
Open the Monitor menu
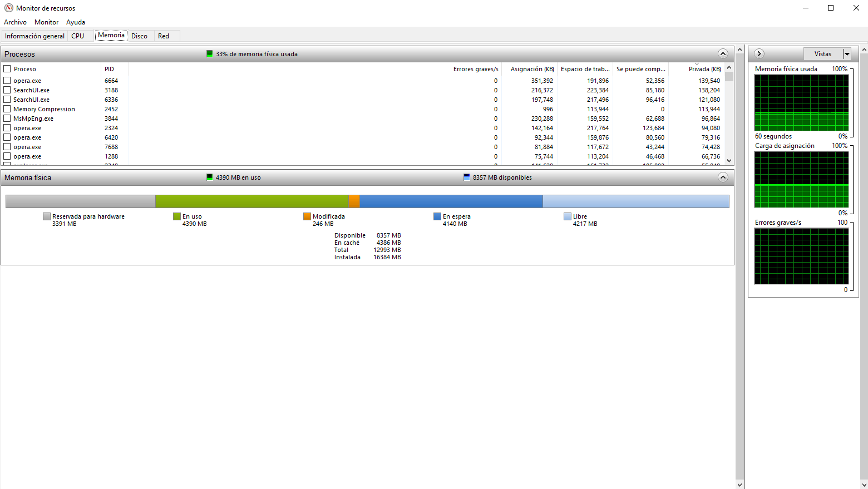click(46, 22)
